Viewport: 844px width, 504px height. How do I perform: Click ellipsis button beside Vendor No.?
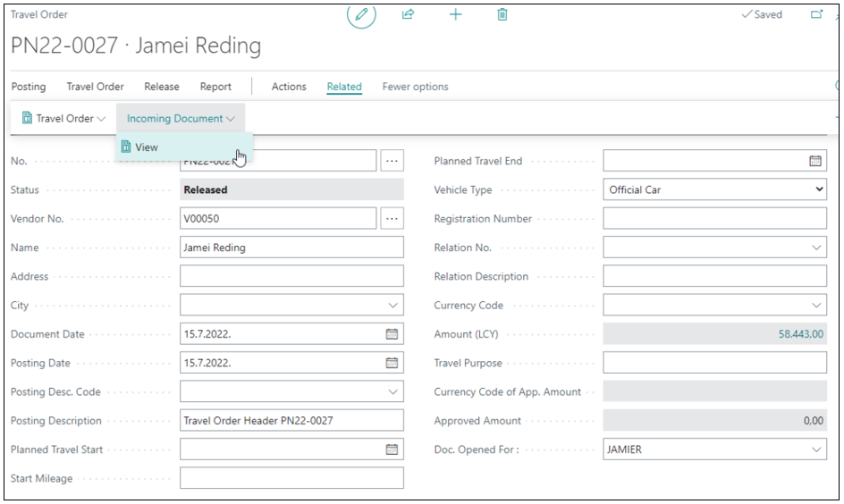pyautogui.click(x=392, y=218)
